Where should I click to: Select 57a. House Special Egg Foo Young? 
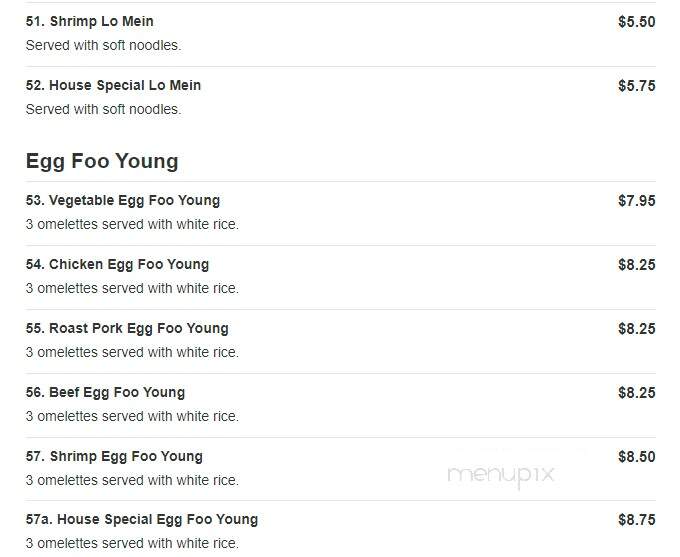[142, 519]
